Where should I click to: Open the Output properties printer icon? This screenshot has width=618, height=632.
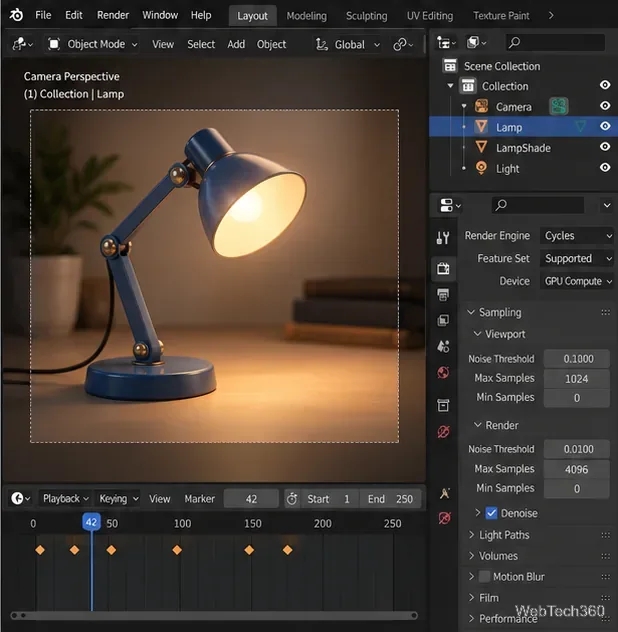tap(443, 295)
